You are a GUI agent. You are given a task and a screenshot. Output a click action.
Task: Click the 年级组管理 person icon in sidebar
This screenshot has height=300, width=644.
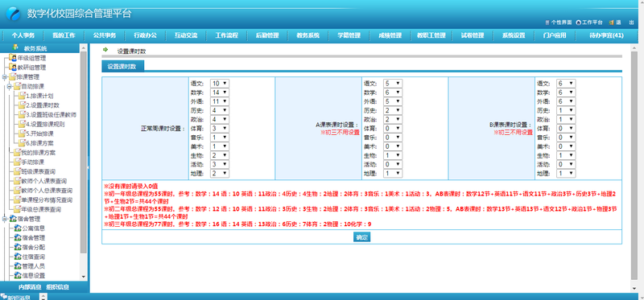(13, 58)
